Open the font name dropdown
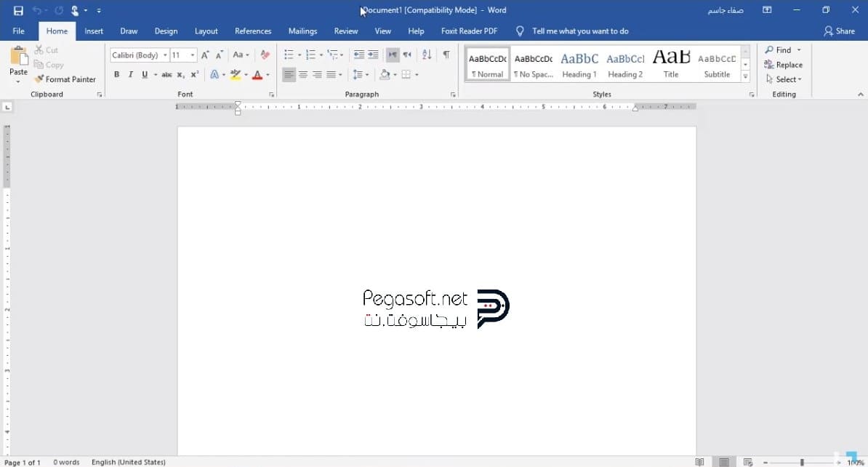The width and height of the screenshot is (868, 467). click(x=165, y=55)
